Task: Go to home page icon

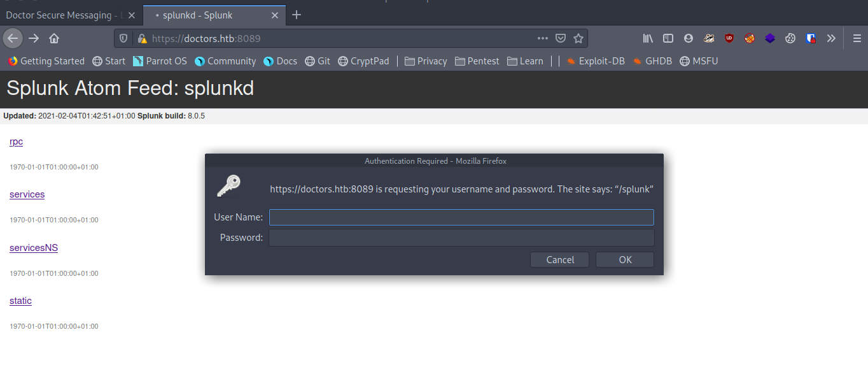Action: 54,38
